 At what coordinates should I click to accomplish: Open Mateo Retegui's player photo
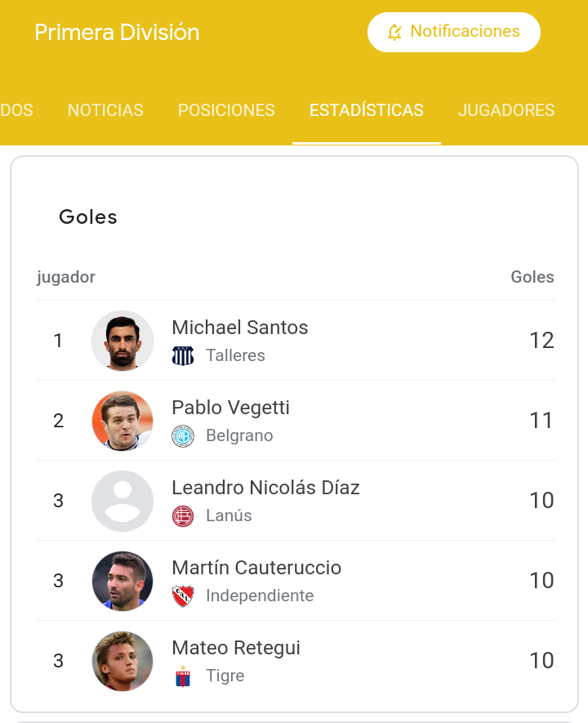tap(122, 661)
